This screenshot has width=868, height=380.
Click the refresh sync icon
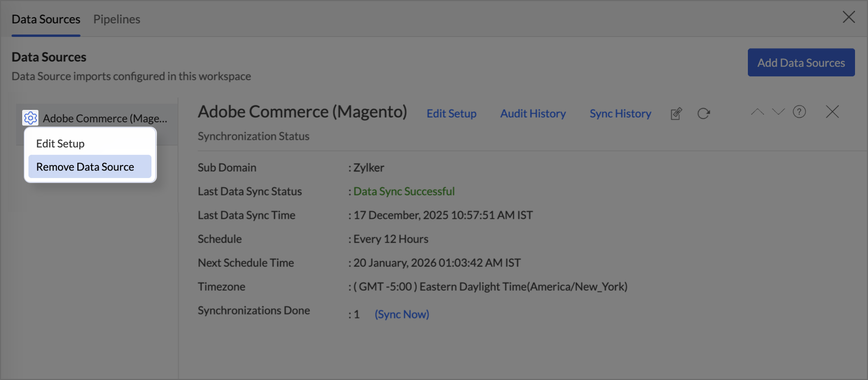(703, 114)
